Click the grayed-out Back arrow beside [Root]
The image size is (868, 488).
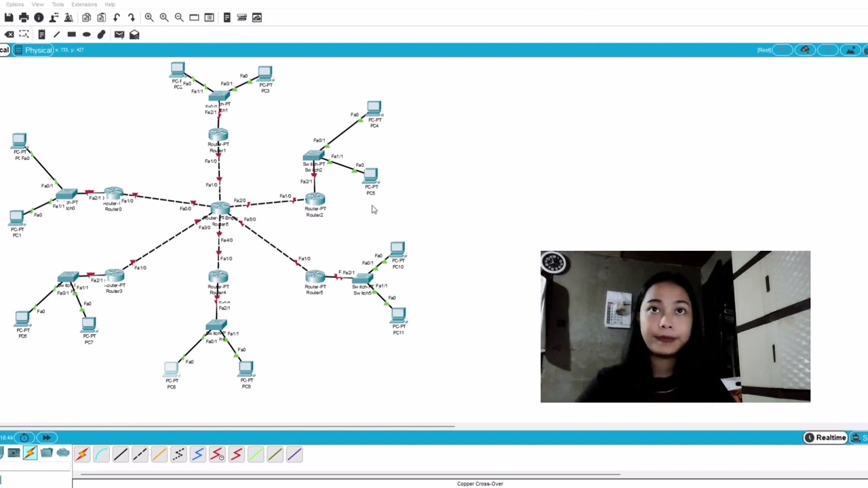pyautogui.click(x=783, y=50)
